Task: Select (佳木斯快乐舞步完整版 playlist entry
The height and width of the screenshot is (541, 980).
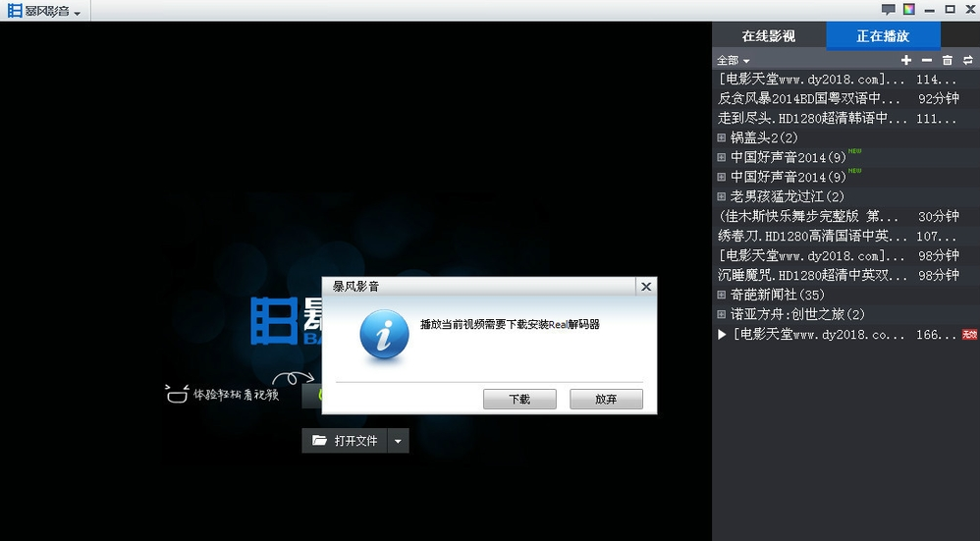Action: point(845,216)
